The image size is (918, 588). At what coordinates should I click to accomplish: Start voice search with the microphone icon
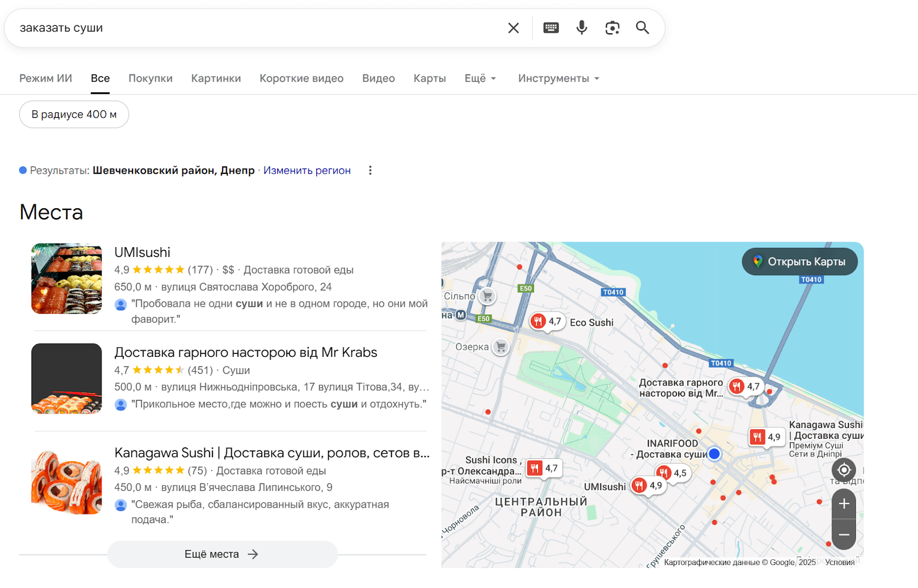tap(581, 27)
